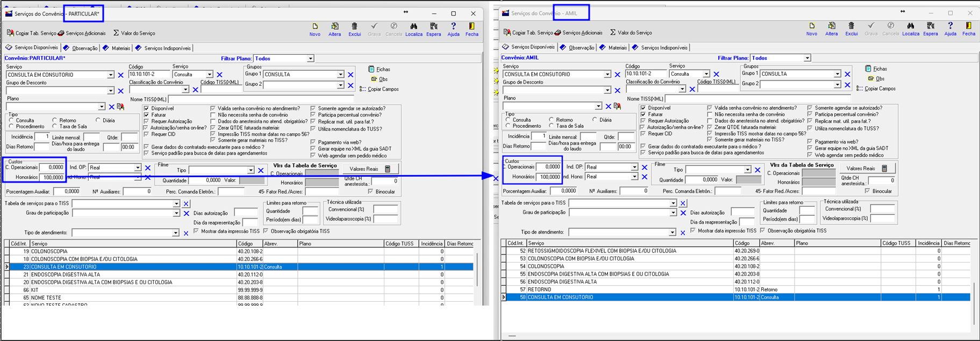
Task: Expand Grupo de Desconto combo in PARTICULAR
Action: click(x=111, y=91)
